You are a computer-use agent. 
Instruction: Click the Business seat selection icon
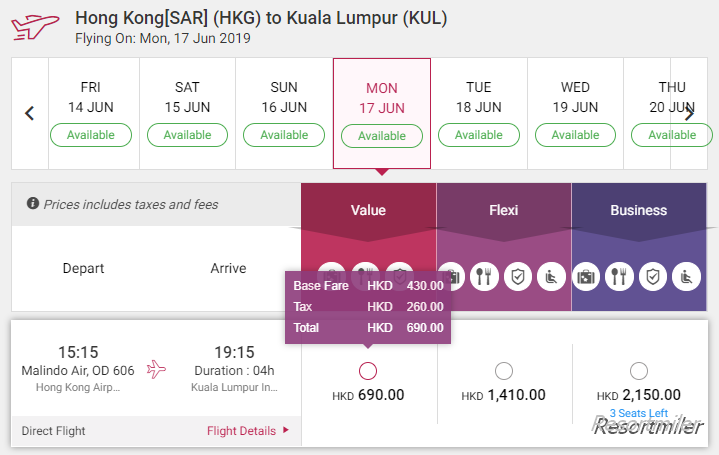pyautogui.click(x=686, y=277)
